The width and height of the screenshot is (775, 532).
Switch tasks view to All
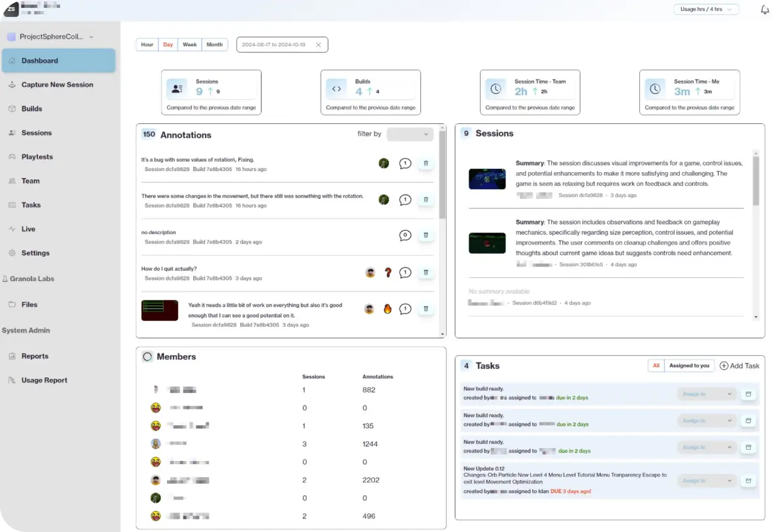[x=656, y=366]
